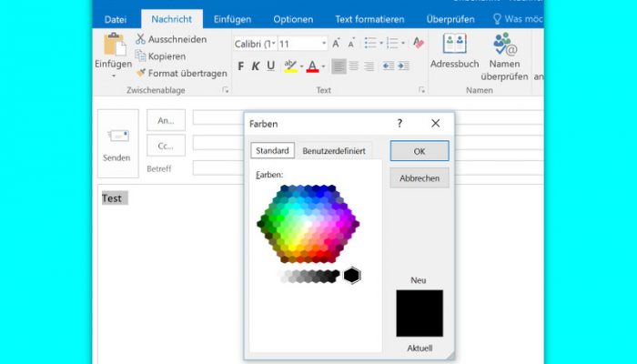This screenshot has width=637, height=364.
Task: Pick white center of color hexagon
Action: 308,224
